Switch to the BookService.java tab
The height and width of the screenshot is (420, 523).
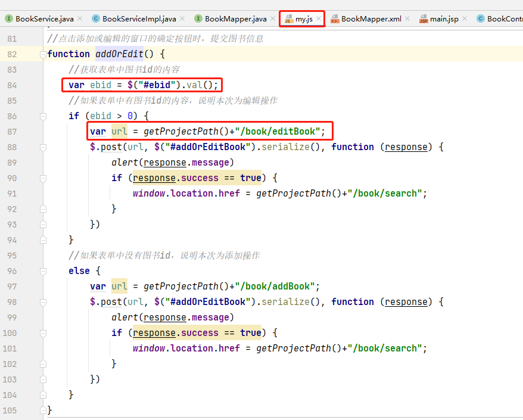pos(44,19)
